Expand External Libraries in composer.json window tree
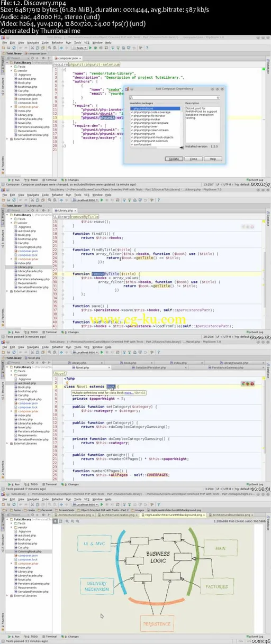271x644 pixels. (7, 139)
